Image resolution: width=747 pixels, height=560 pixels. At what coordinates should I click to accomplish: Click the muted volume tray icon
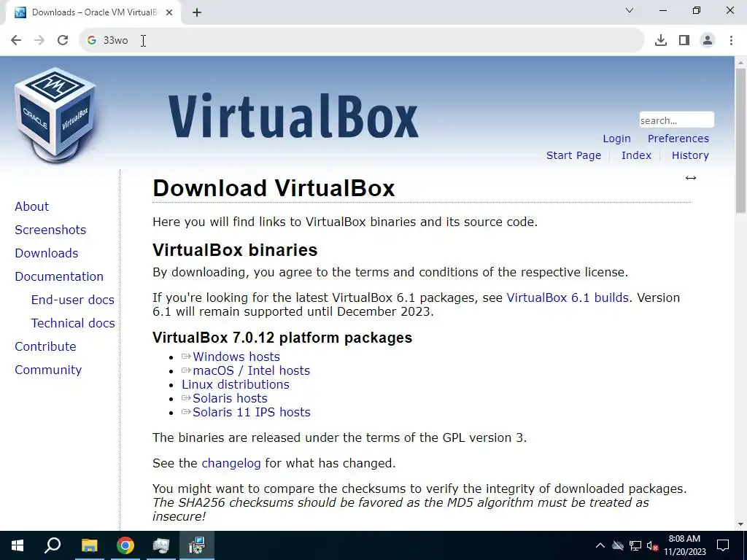pyautogui.click(x=652, y=545)
